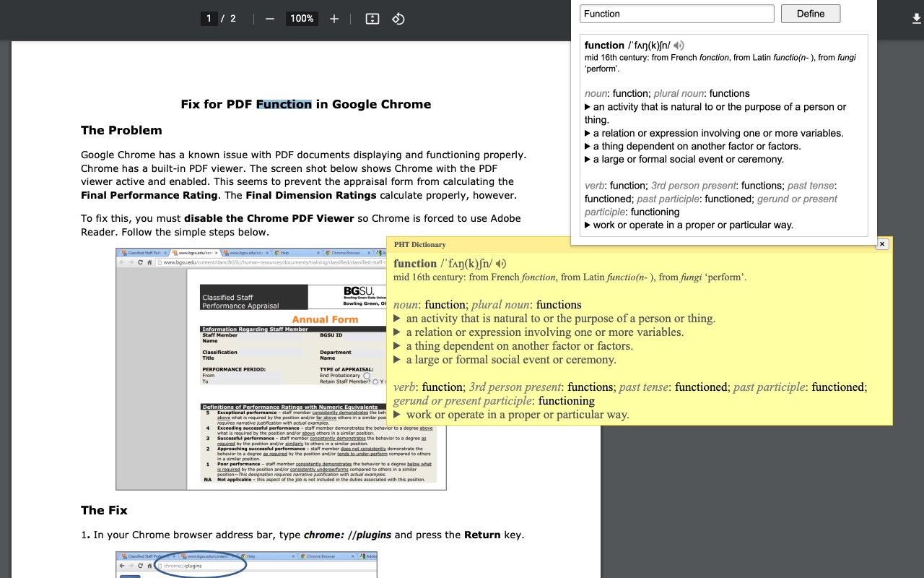
Task: Play pronunciation audio in white dictionary panel
Action: click(679, 46)
